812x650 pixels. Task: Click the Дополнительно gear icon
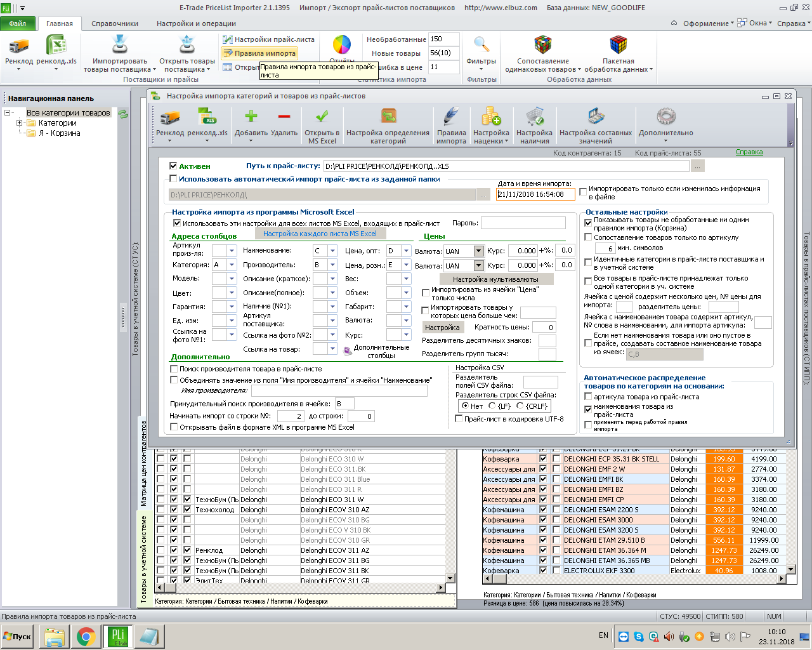tap(666, 117)
